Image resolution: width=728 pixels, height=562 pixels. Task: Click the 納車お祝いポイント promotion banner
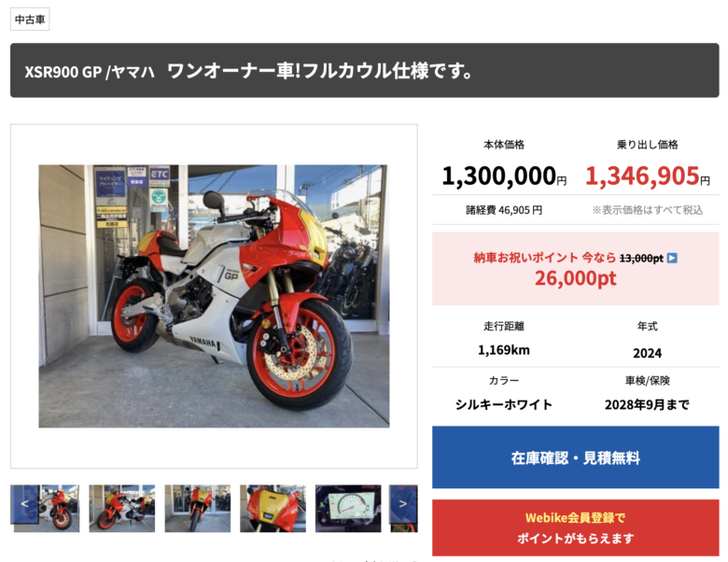pos(576,269)
